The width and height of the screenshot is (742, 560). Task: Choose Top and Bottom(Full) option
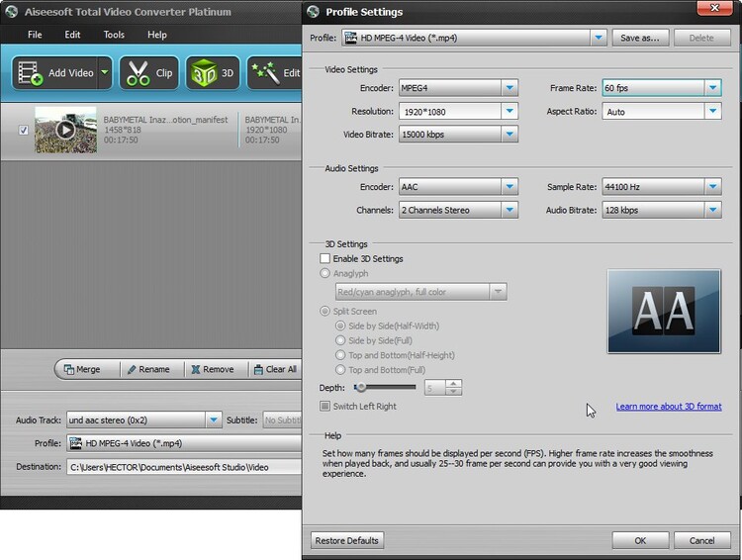pyautogui.click(x=340, y=370)
